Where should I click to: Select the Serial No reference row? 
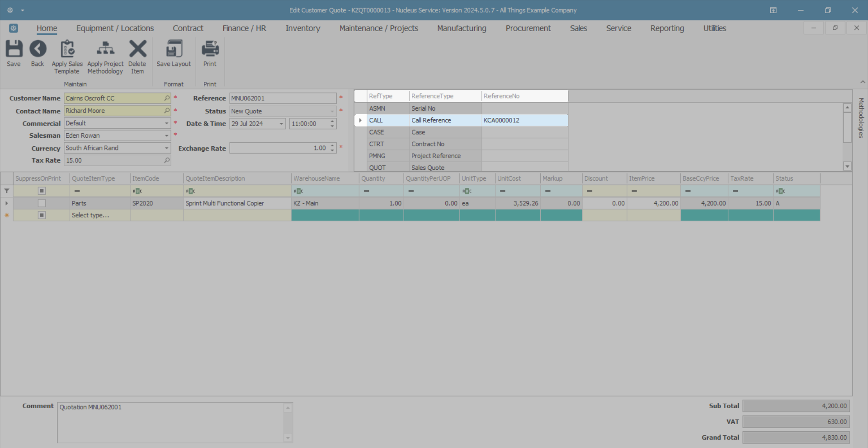point(461,108)
